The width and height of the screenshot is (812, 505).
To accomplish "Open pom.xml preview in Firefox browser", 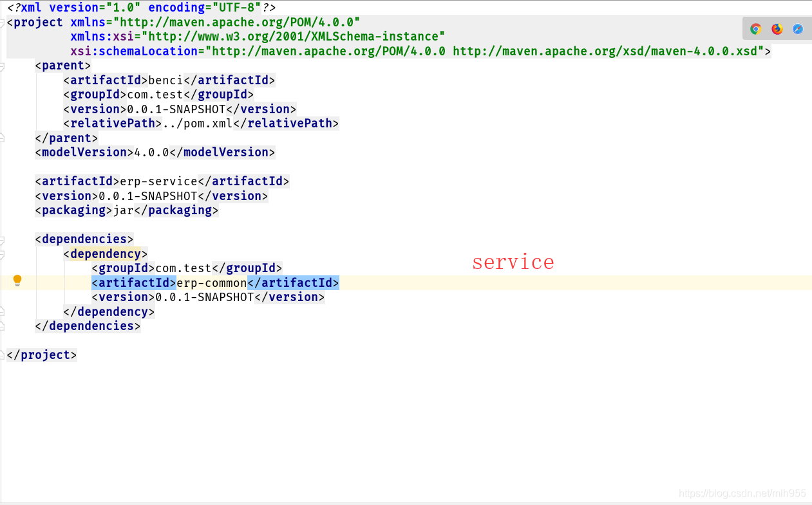I will click(x=777, y=29).
